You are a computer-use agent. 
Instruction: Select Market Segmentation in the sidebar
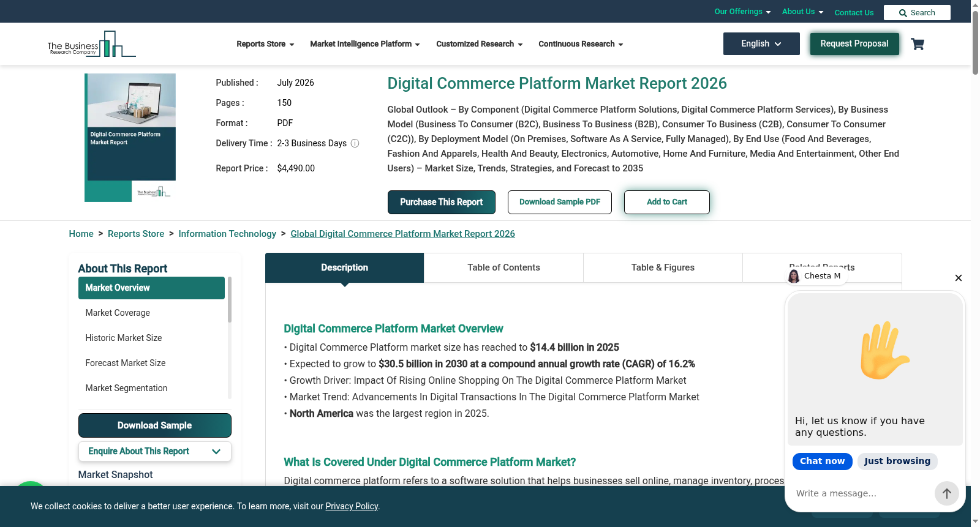click(x=151, y=388)
